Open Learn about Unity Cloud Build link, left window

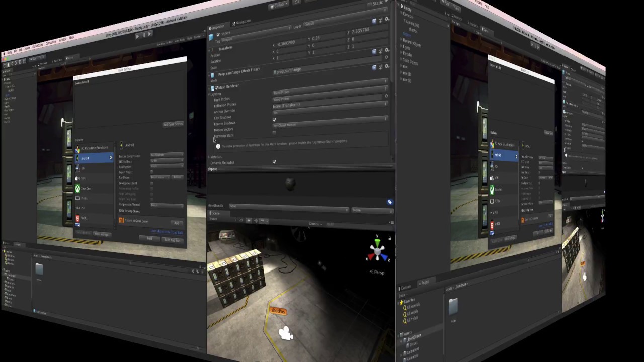[x=167, y=232]
